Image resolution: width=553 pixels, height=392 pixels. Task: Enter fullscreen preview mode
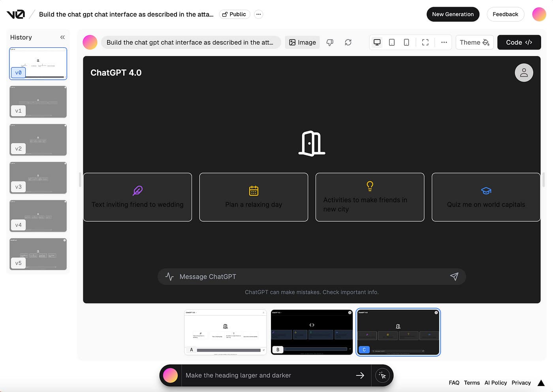(425, 42)
